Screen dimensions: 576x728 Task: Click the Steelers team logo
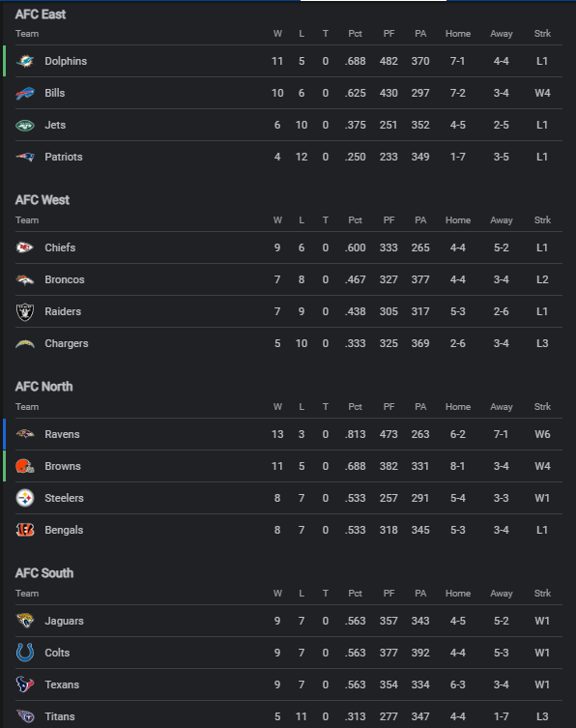point(25,498)
